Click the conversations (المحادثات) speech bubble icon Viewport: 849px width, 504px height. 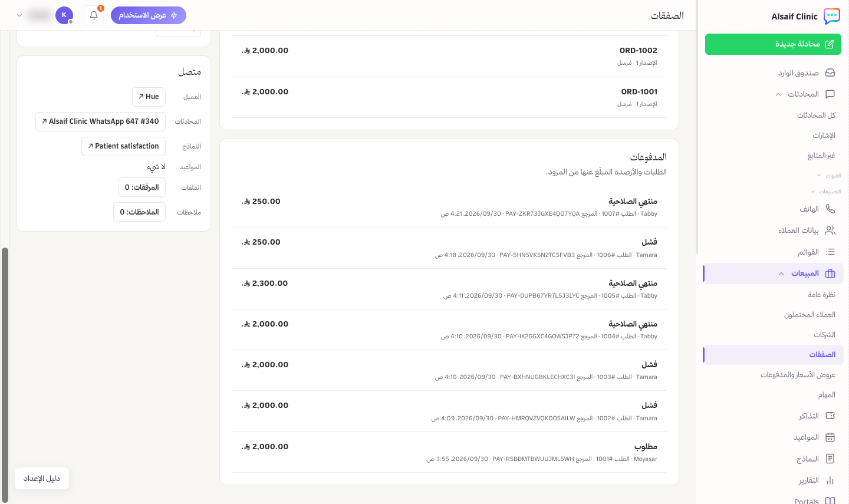pyautogui.click(x=830, y=94)
